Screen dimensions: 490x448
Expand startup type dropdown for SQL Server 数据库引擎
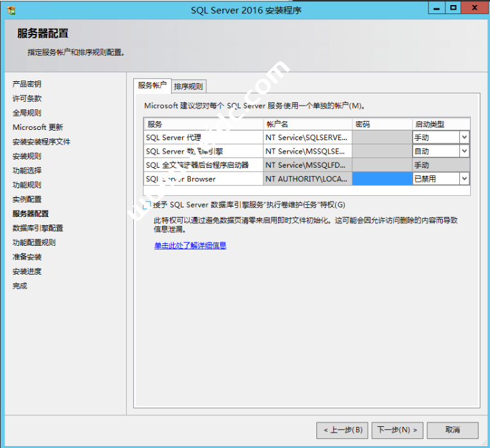(464, 151)
